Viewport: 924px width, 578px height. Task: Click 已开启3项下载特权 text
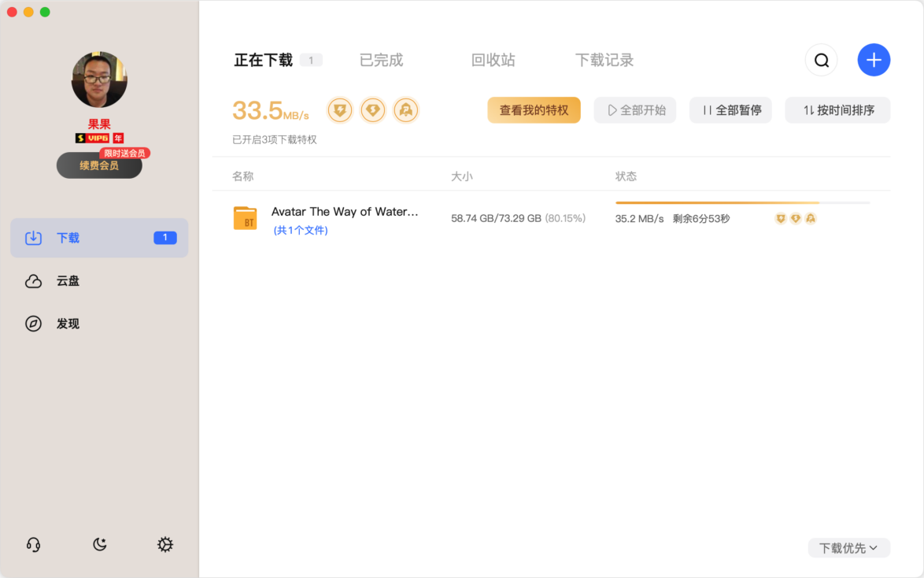click(275, 140)
